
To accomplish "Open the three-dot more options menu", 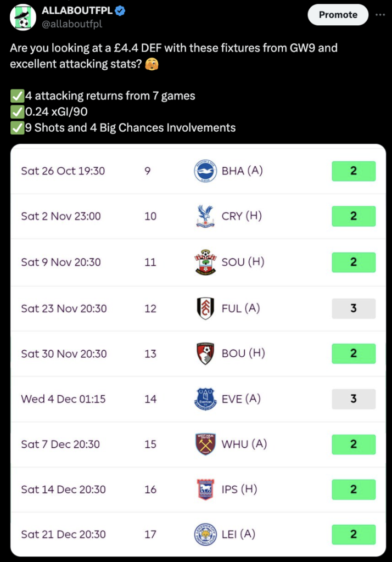I will [x=380, y=15].
